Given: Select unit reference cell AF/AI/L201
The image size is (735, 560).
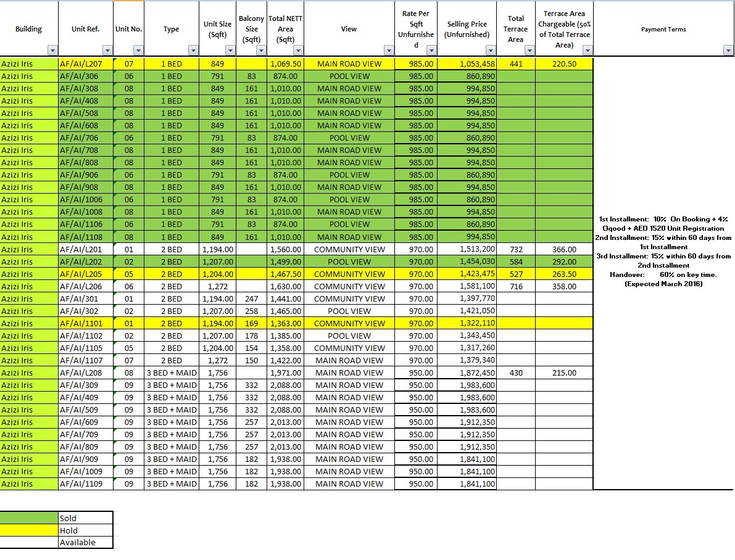Looking at the screenshot, I should 86,249.
